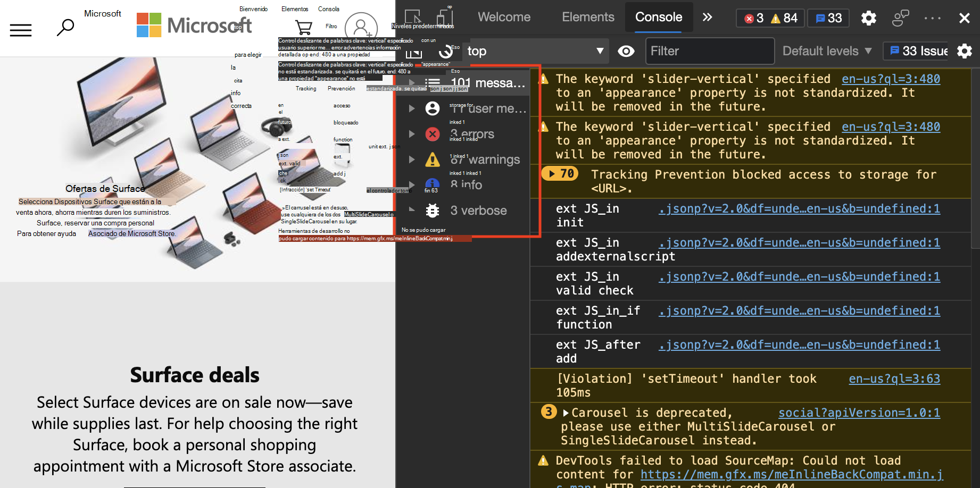Click the messages list icon in sidebar
This screenshot has height=488, width=980.
point(433,83)
